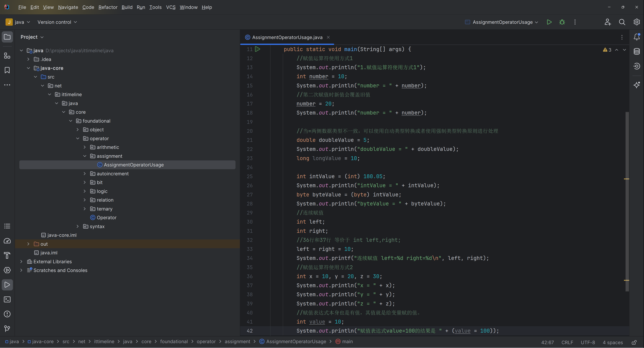Viewport: 644px width, 348px height.
Task: Expand Scratches and Consoles node
Action: 21,270
